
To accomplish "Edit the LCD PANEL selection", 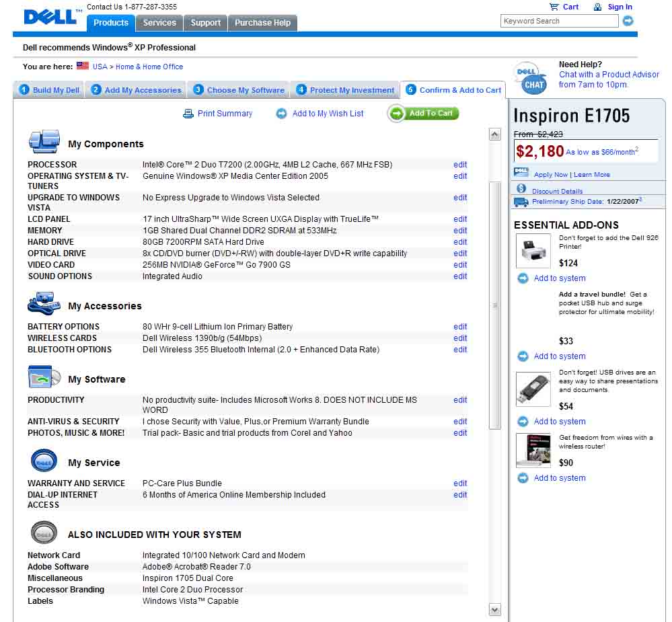I will pyautogui.click(x=460, y=219).
